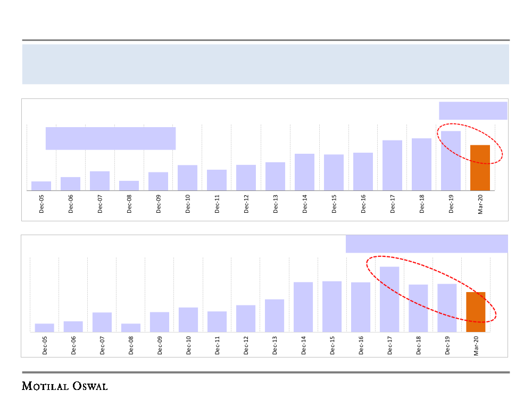Click the purple callout box above the bottom chart
This screenshot has width=532, height=399.
pos(427,244)
